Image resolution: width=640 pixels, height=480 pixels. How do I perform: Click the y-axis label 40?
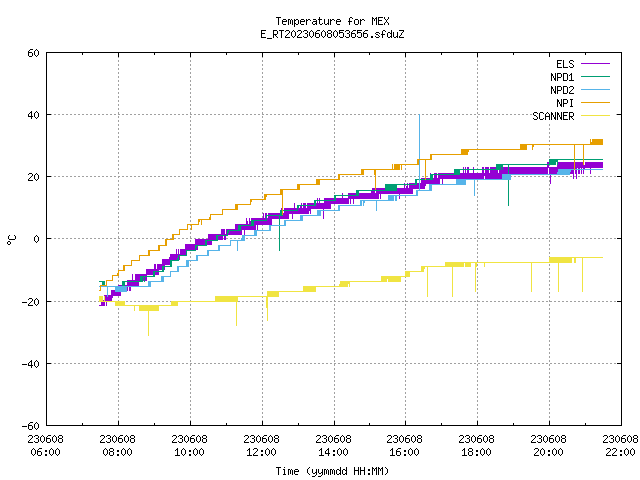click(33, 116)
